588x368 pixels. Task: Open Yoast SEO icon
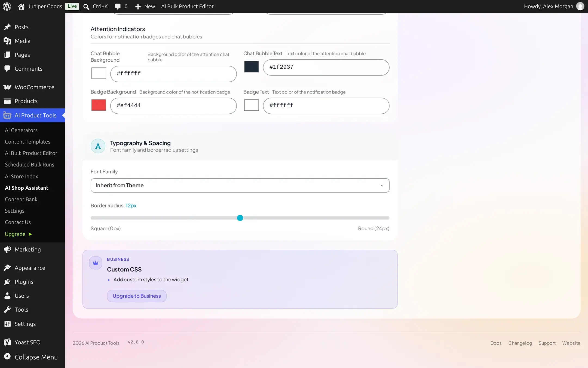point(7,342)
